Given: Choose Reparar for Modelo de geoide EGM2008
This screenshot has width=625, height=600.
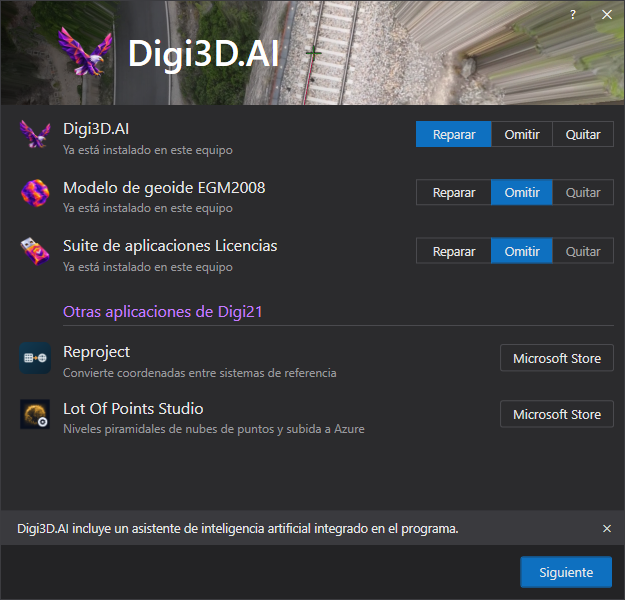Looking at the screenshot, I should click(454, 193).
